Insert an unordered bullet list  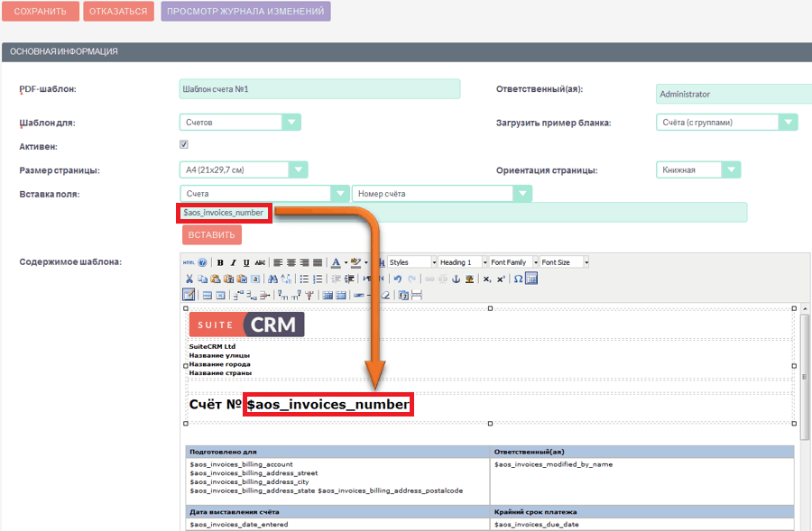[304, 279]
